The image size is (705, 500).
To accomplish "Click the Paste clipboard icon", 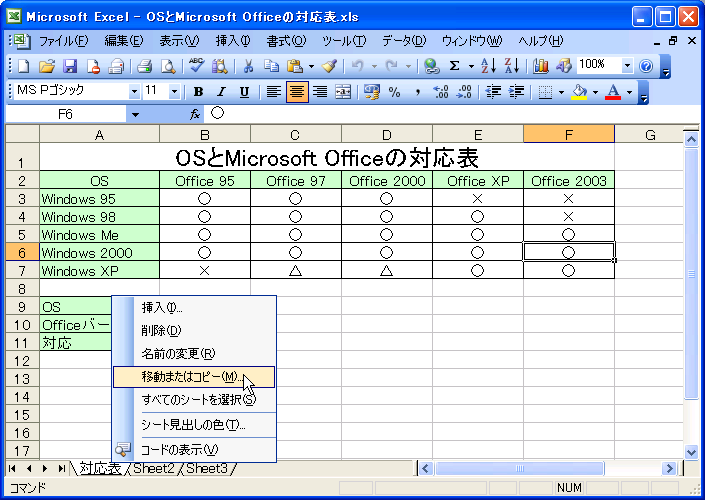I will pos(294,66).
